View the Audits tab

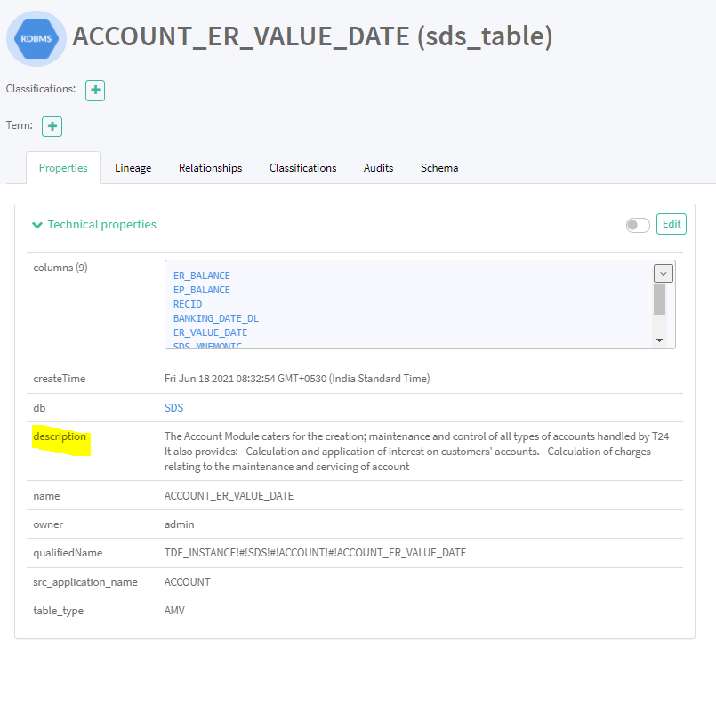click(x=378, y=168)
